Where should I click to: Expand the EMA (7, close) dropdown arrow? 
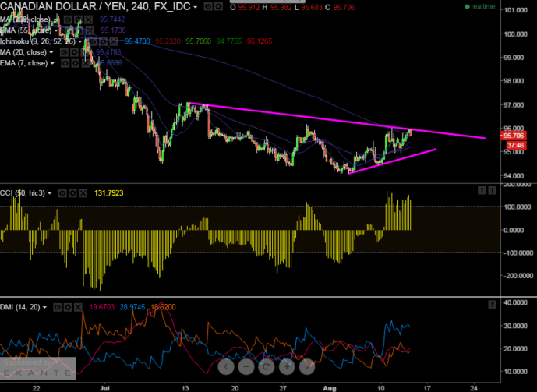click(52, 64)
